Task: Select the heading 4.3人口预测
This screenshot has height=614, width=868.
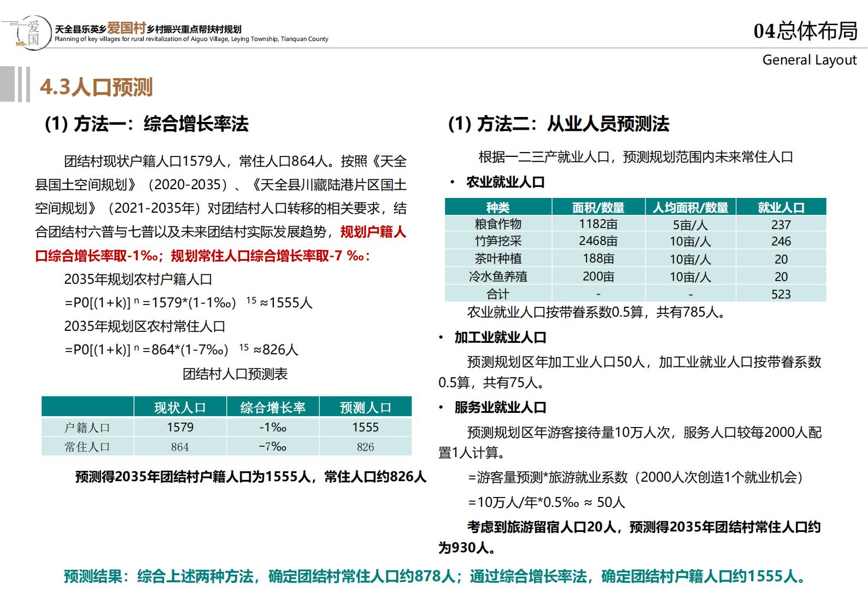Action: pyautogui.click(x=96, y=87)
